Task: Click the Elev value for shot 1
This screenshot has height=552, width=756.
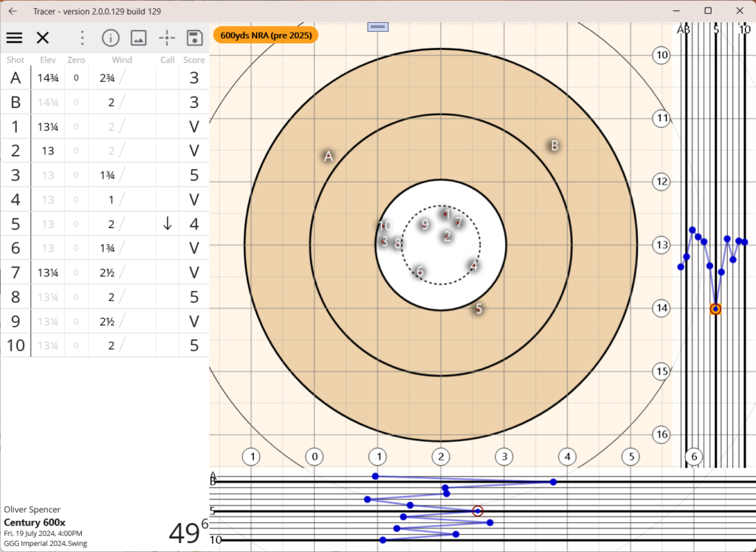Action: coord(48,127)
